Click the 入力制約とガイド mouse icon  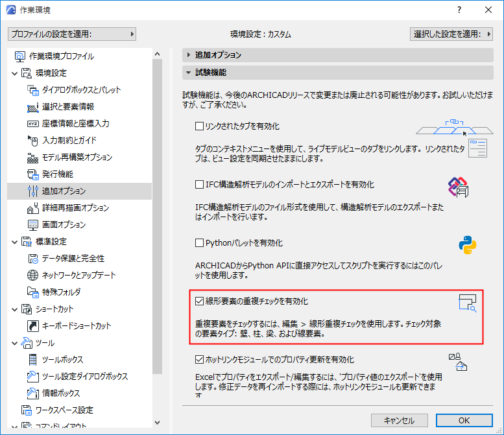pyautogui.click(x=33, y=141)
